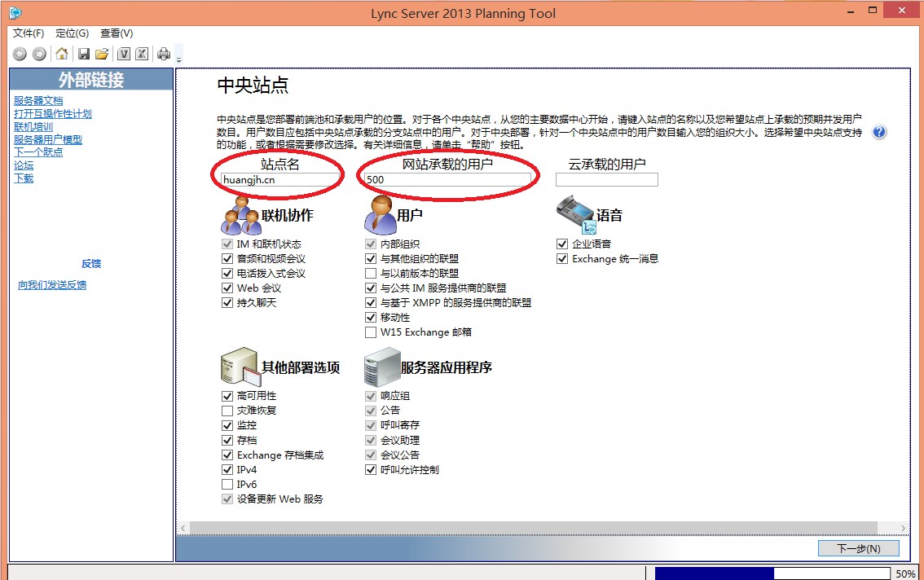Open the 论坛 link

tap(24, 165)
